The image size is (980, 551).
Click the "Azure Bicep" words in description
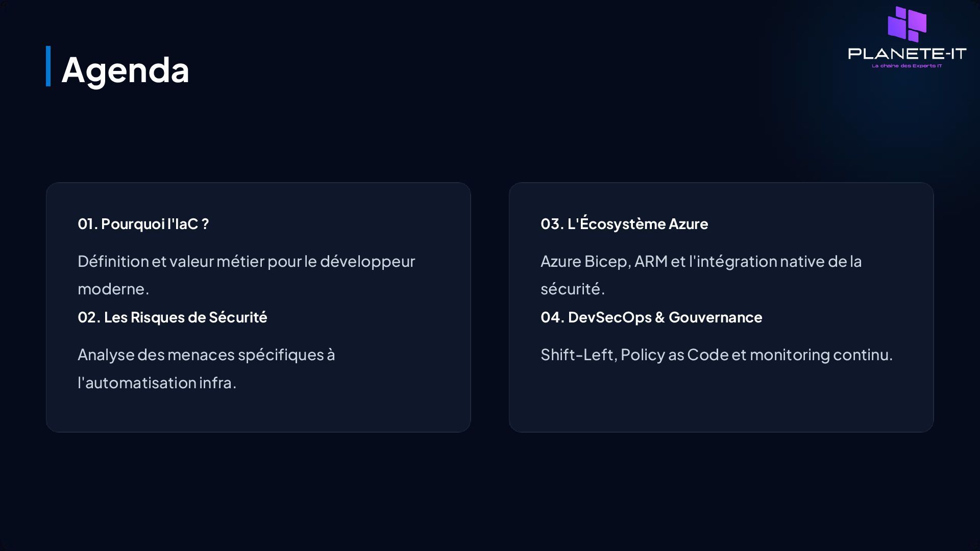point(584,261)
